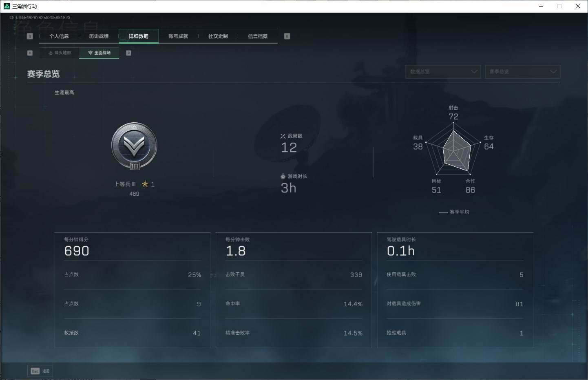Click the 赛季总览 section heading
This screenshot has height=380, width=588.
click(x=43, y=74)
